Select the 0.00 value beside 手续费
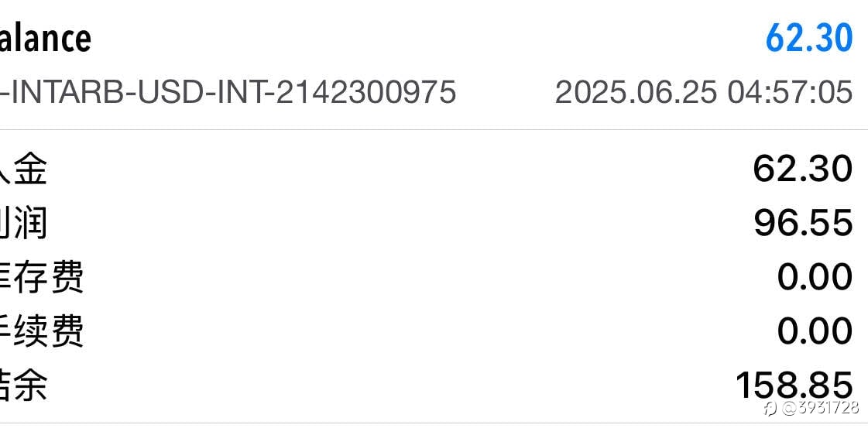The image size is (868, 435). coord(815,331)
